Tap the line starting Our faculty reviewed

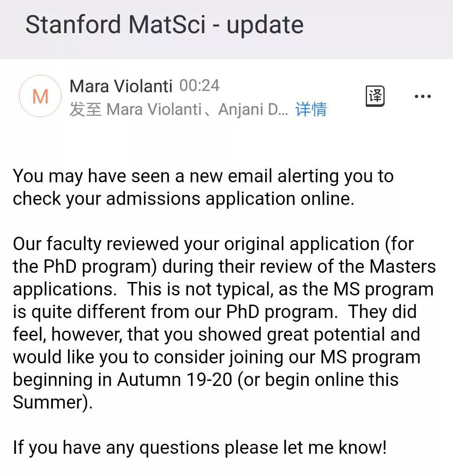(213, 244)
